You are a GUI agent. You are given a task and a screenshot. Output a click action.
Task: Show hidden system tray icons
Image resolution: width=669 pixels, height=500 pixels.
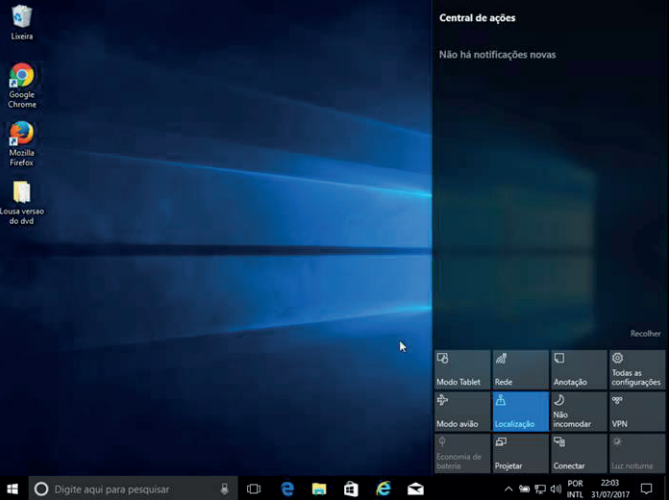click(x=509, y=489)
